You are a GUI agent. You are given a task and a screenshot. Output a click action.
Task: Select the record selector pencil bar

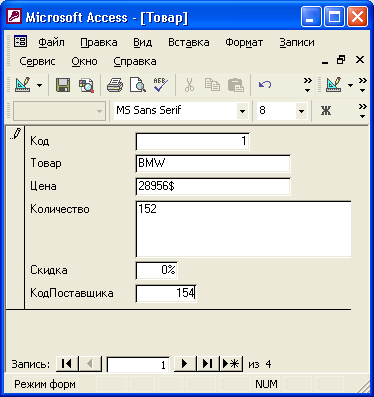(x=15, y=217)
